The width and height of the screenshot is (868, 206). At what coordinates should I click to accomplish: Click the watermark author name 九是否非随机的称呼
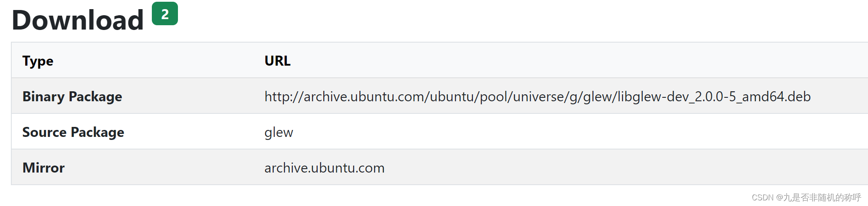pyautogui.click(x=822, y=198)
